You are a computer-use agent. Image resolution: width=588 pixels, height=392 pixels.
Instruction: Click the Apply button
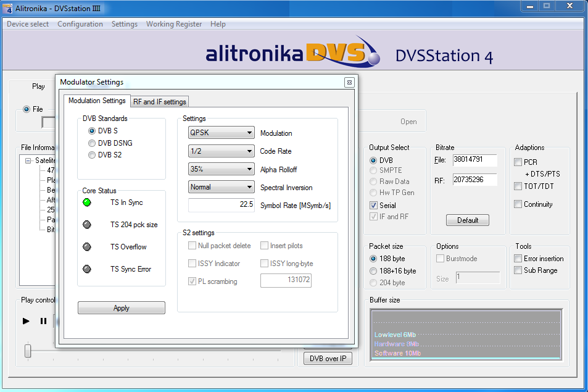(122, 308)
